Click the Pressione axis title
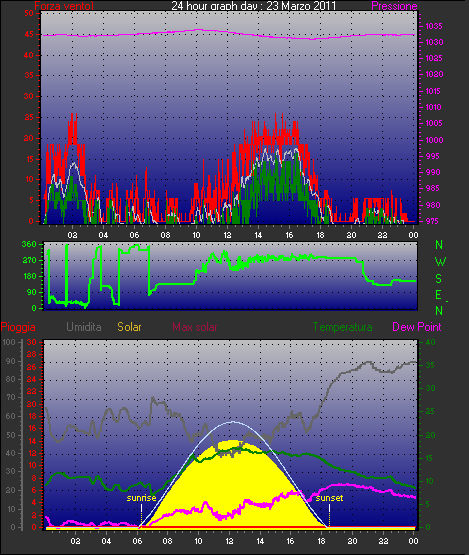 coord(394,6)
